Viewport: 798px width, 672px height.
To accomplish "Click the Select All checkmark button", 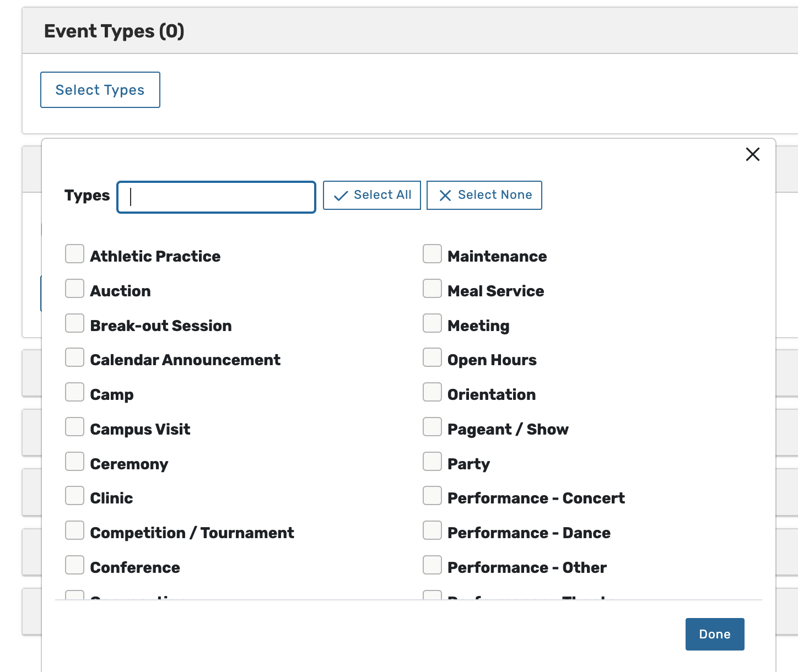I will pyautogui.click(x=372, y=195).
